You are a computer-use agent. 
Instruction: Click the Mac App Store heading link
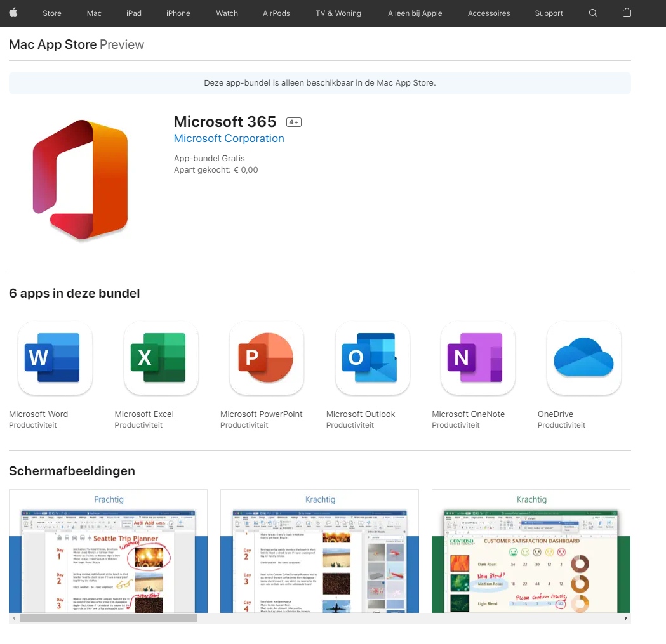pos(53,44)
